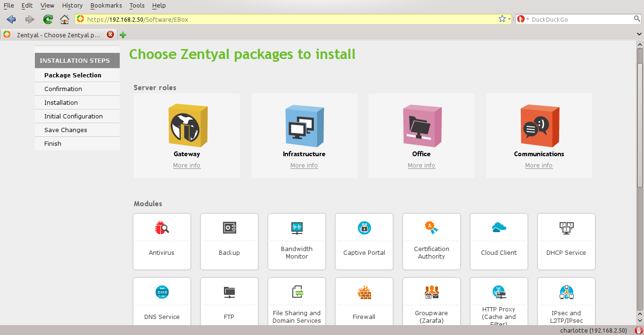Viewport: 644px width, 335px height.
Task: Select Save Changes step
Action: pyautogui.click(x=77, y=130)
